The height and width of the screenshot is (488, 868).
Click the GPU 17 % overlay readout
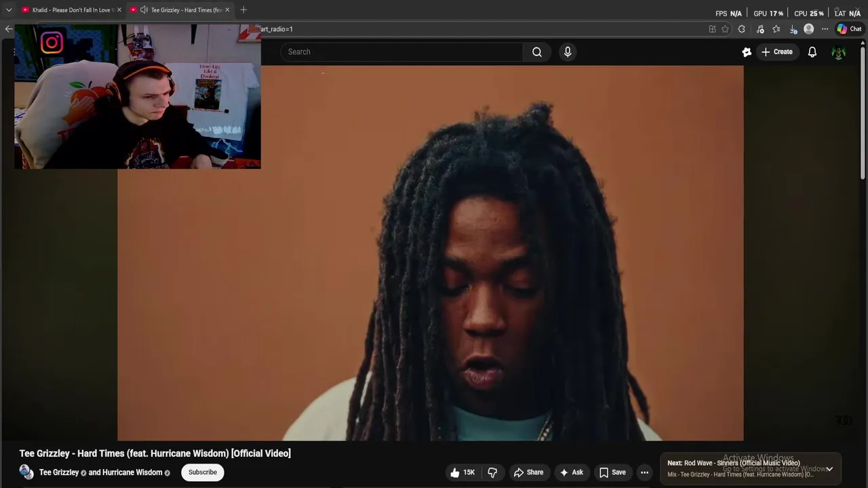(768, 14)
